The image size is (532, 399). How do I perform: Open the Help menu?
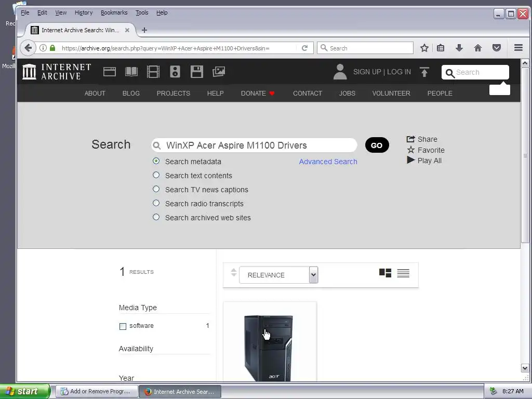[162, 12]
